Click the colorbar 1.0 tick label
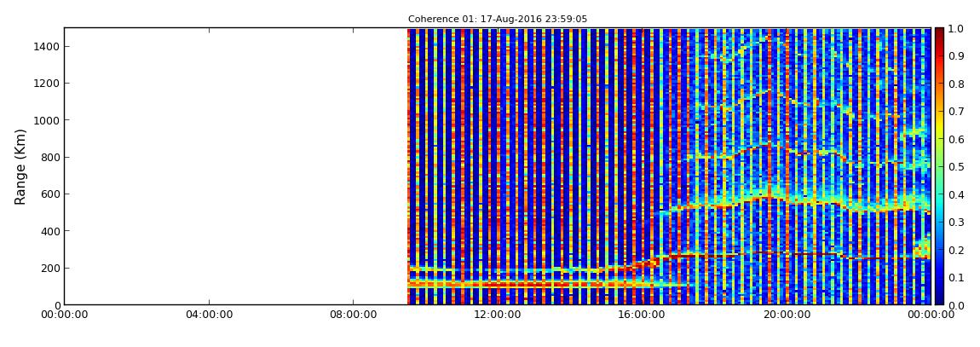 click(x=955, y=29)
